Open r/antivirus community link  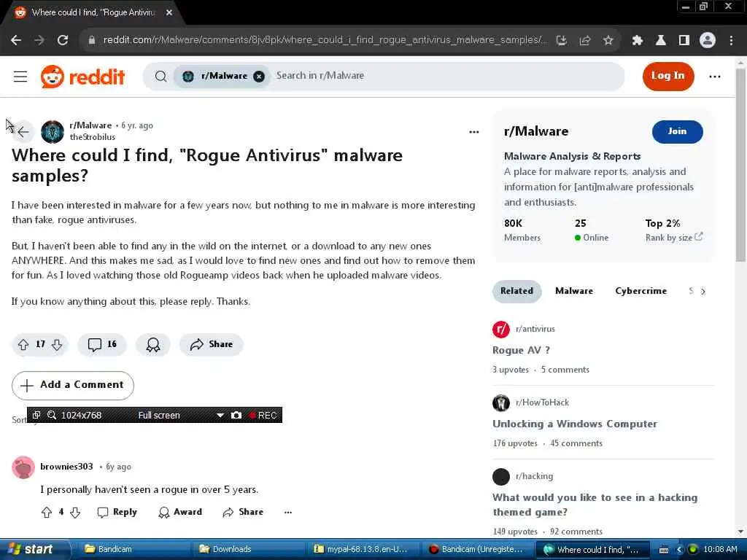(x=535, y=329)
